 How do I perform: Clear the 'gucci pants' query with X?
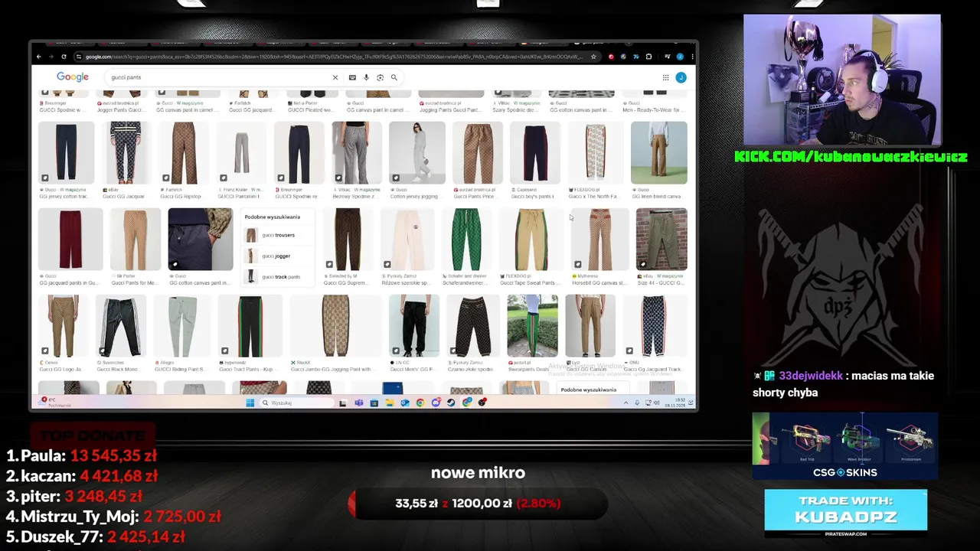[335, 77]
